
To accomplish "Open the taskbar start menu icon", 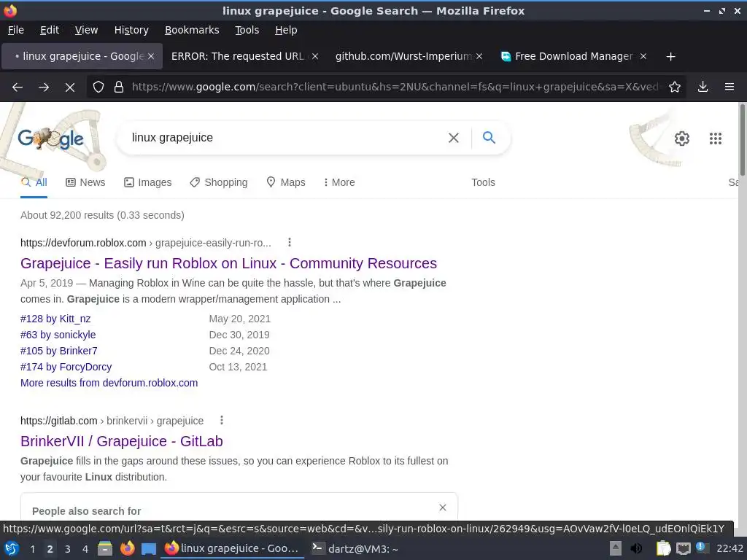I will tap(12, 548).
